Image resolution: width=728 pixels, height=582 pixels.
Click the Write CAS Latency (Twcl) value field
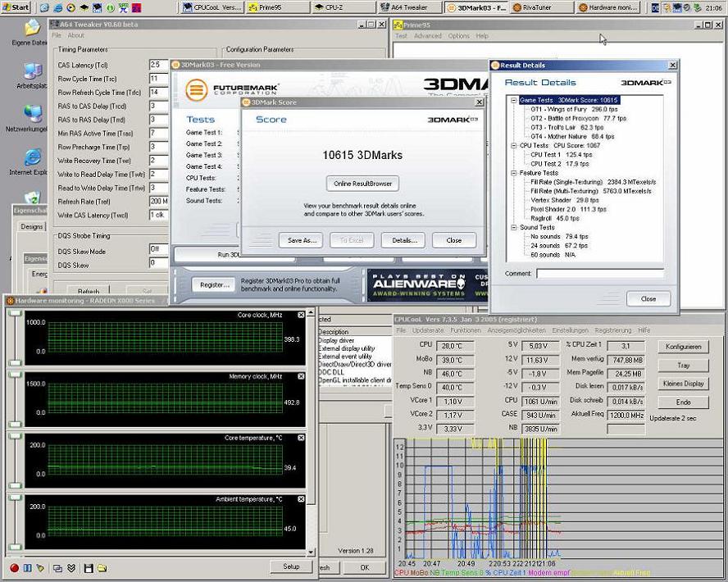[x=159, y=215]
